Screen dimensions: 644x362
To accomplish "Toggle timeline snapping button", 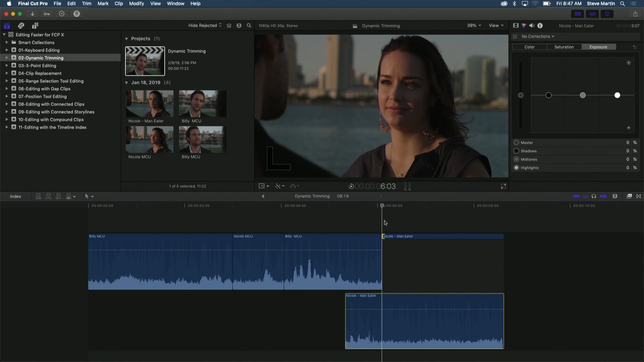I will 603,196.
